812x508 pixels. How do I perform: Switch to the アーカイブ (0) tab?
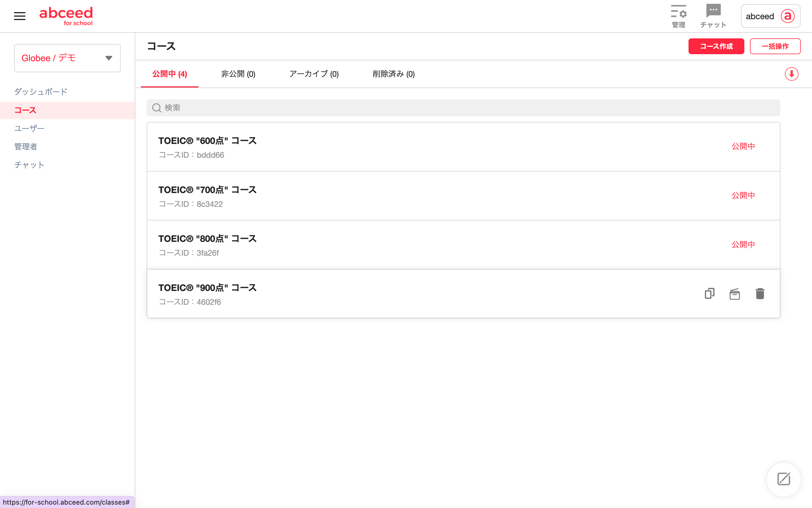pyautogui.click(x=314, y=74)
